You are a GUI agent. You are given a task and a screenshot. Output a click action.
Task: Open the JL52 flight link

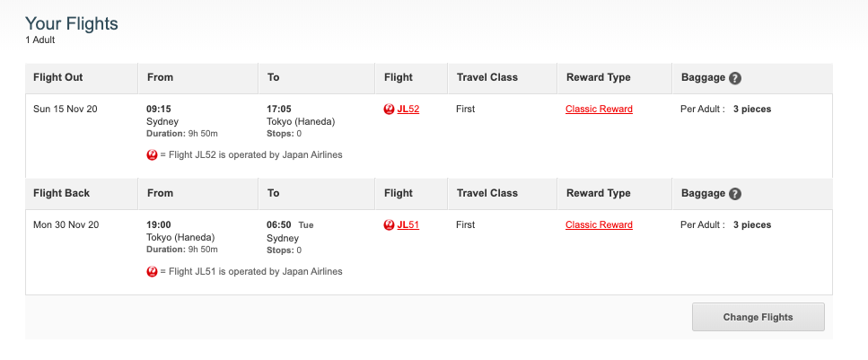tap(408, 110)
